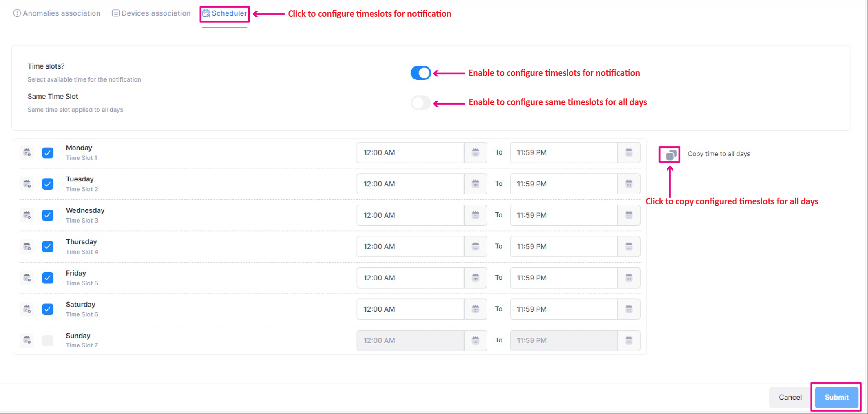Screen dimensions: 868x414
Task: Click the Cancel button
Action: click(x=790, y=397)
